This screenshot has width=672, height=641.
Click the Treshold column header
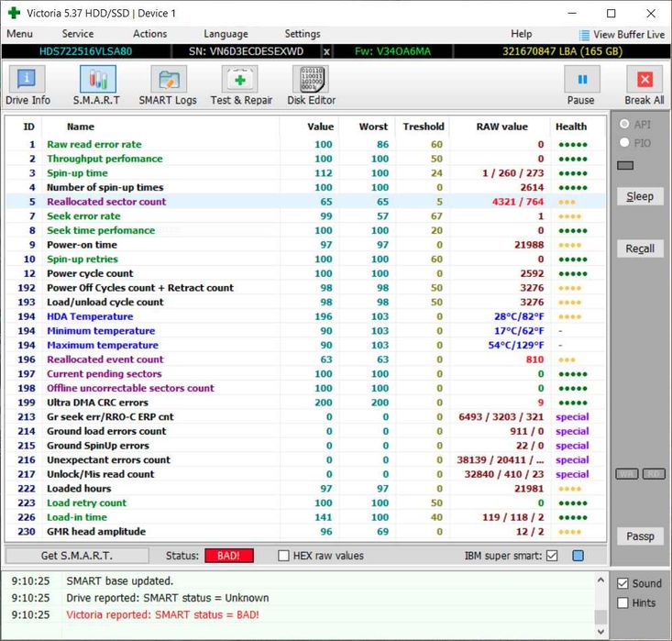pos(423,127)
